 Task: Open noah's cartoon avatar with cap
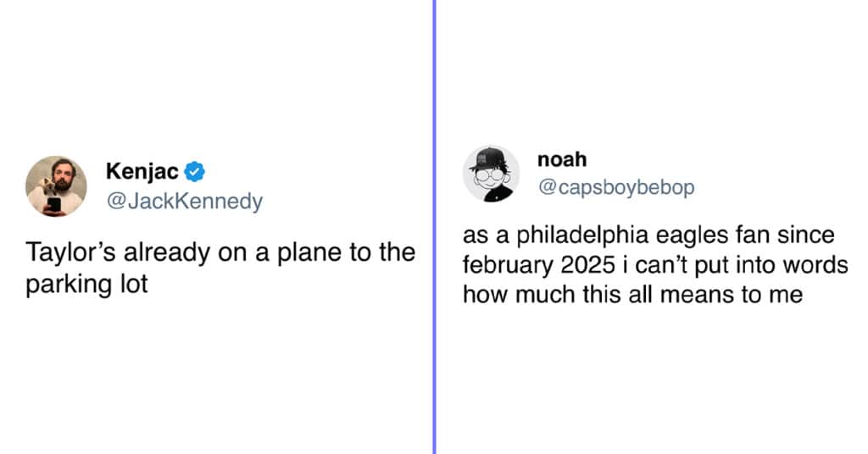(491, 174)
